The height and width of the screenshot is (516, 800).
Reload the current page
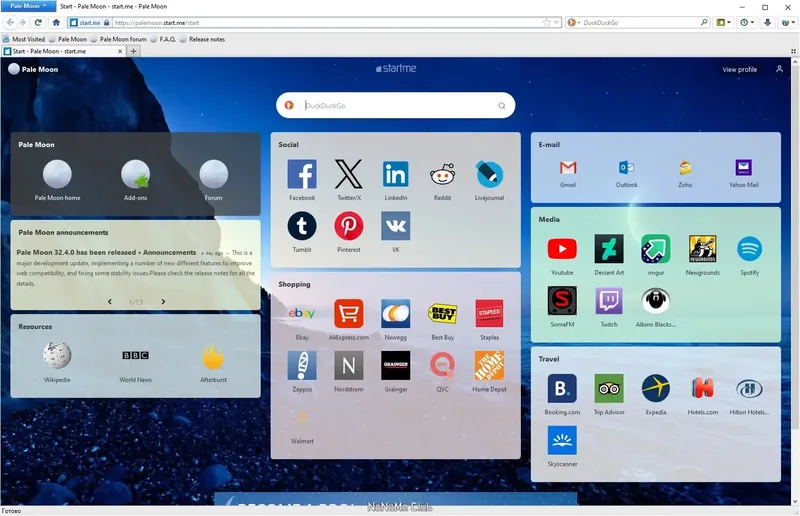tap(38, 22)
